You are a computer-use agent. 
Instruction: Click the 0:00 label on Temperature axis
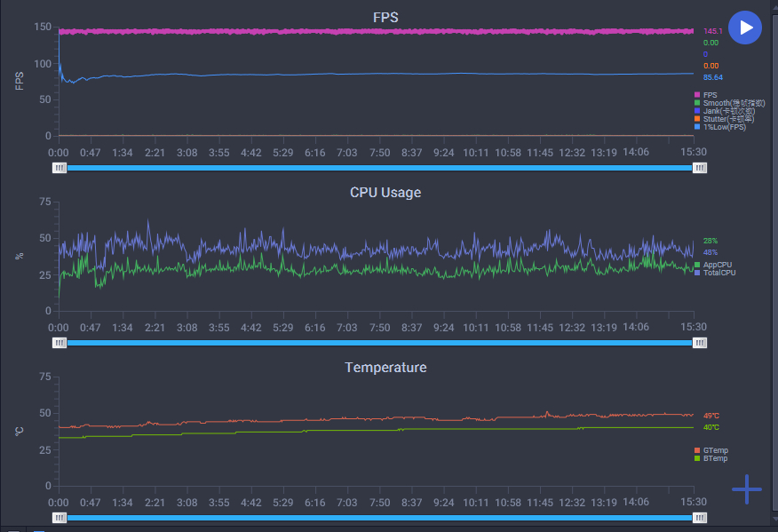click(x=59, y=502)
